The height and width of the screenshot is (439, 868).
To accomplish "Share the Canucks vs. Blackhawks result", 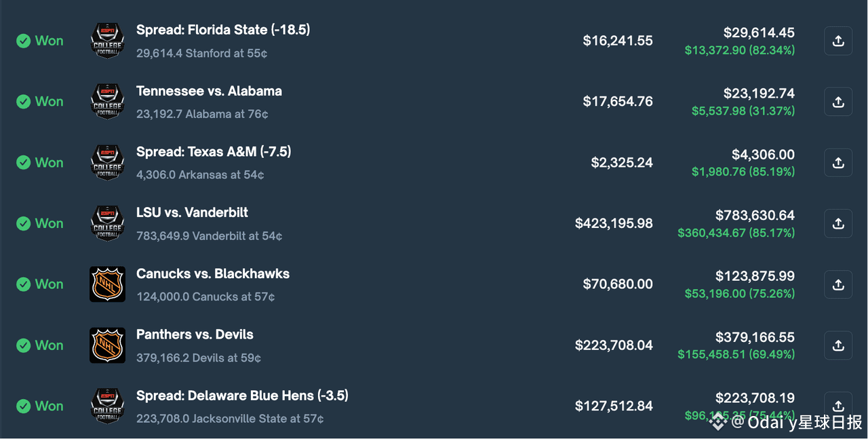I will click(x=838, y=284).
